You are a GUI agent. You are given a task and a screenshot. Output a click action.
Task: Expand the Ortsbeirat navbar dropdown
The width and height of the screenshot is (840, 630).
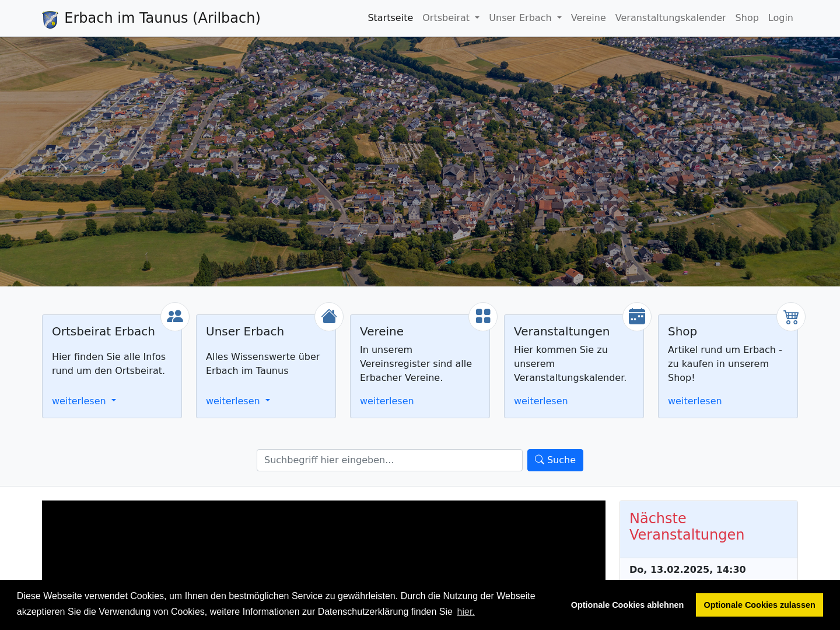pyautogui.click(x=451, y=18)
